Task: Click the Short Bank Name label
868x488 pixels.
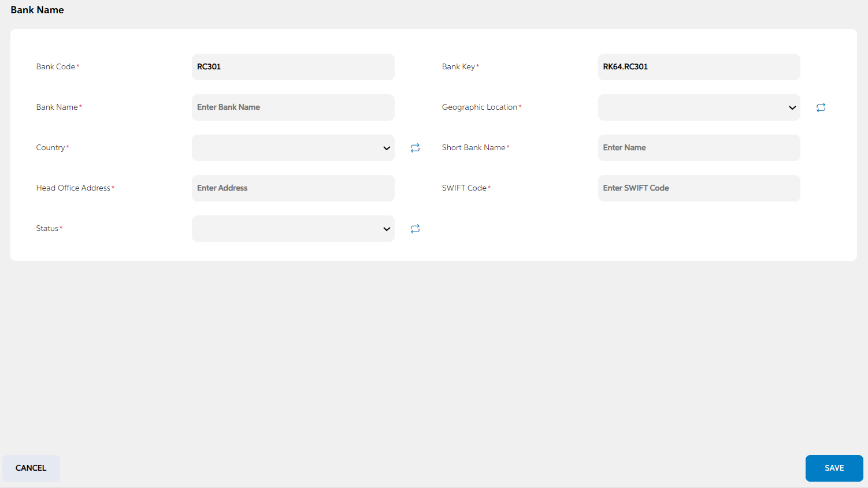Action: (473, 147)
